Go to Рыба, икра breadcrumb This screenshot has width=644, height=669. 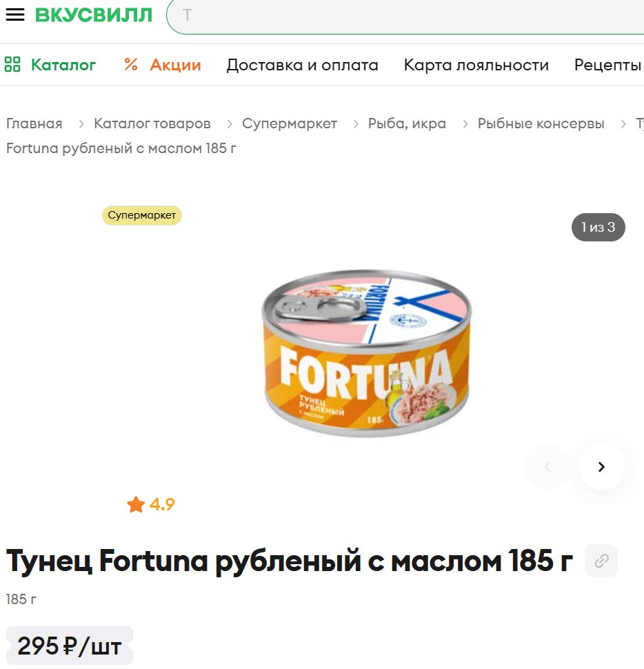click(x=407, y=123)
